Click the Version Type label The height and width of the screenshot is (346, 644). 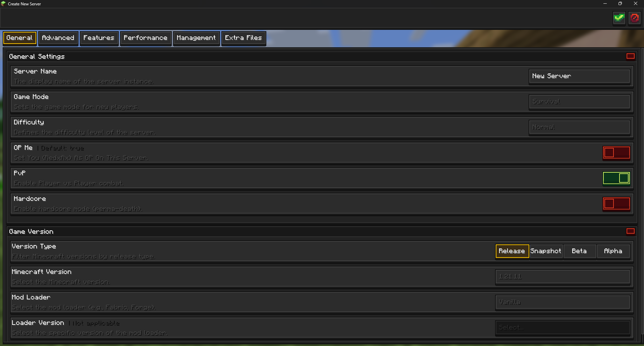[34, 247]
